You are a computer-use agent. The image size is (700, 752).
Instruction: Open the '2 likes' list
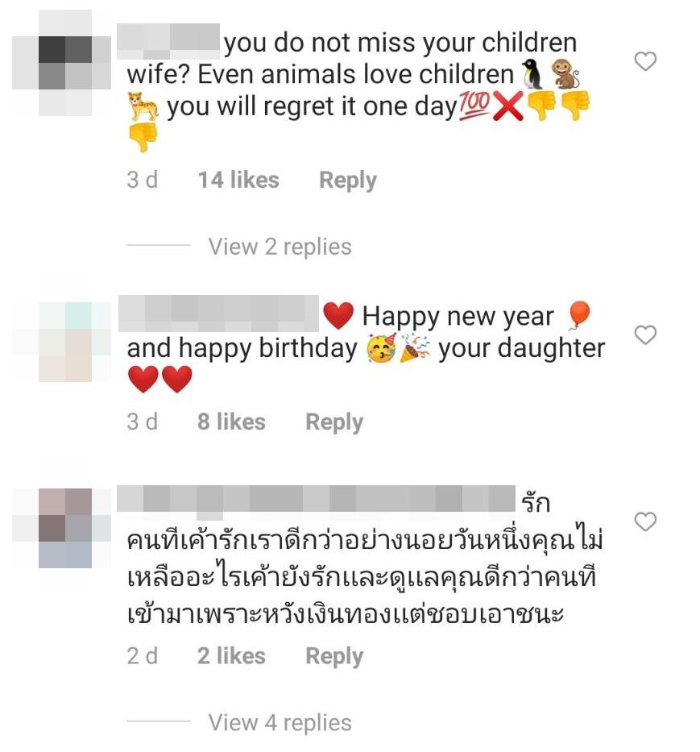pos(231,655)
